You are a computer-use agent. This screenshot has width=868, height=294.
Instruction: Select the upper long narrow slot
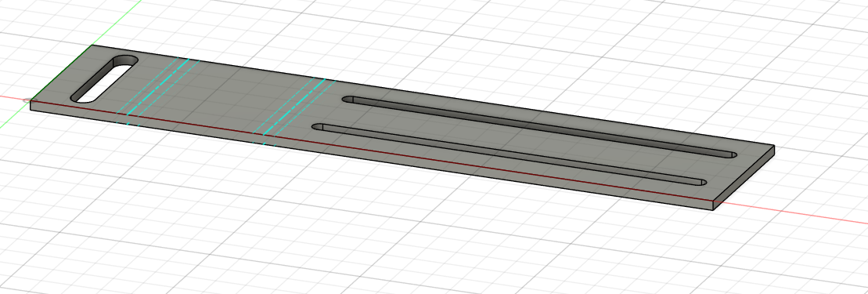pyautogui.click(x=540, y=128)
